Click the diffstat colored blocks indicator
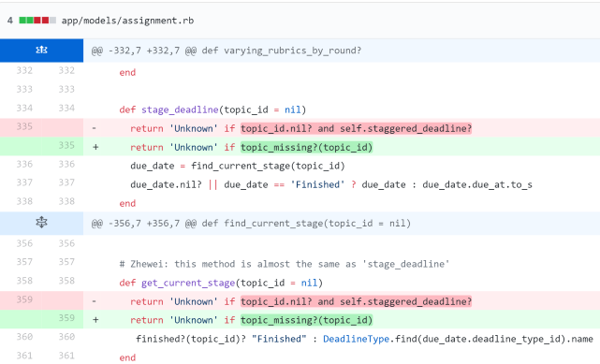This screenshot has width=600, height=364. click(37, 21)
